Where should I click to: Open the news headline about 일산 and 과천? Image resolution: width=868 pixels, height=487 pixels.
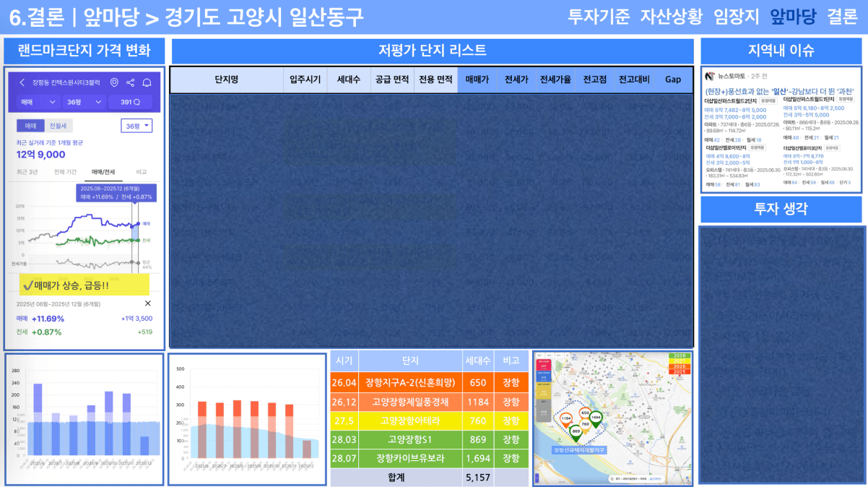click(779, 91)
